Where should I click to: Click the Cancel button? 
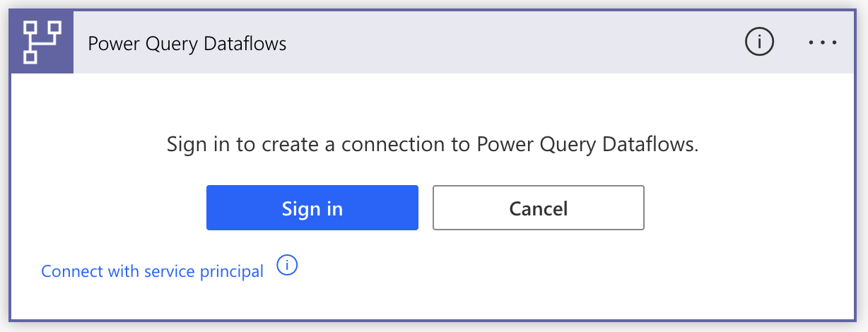click(x=539, y=208)
